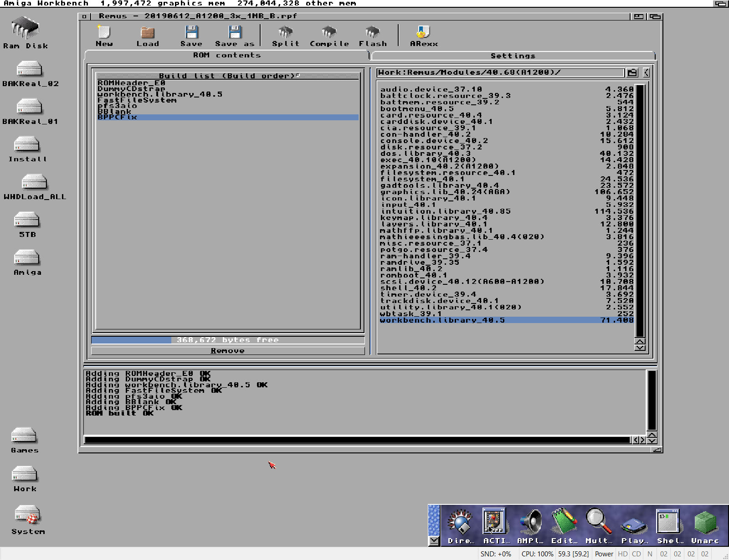Click the log panel scroll right arrow
Viewport: 729px width, 560px height.
click(642, 440)
